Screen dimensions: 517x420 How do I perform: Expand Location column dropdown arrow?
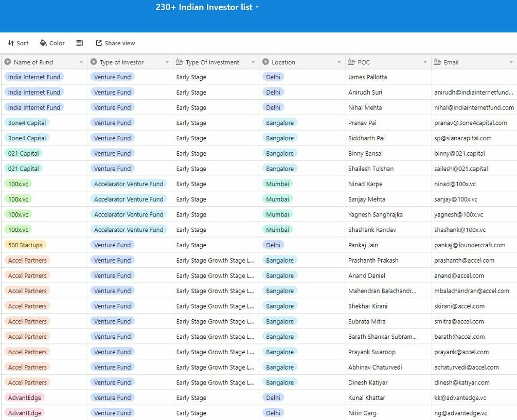pyautogui.click(x=339, y=62)
